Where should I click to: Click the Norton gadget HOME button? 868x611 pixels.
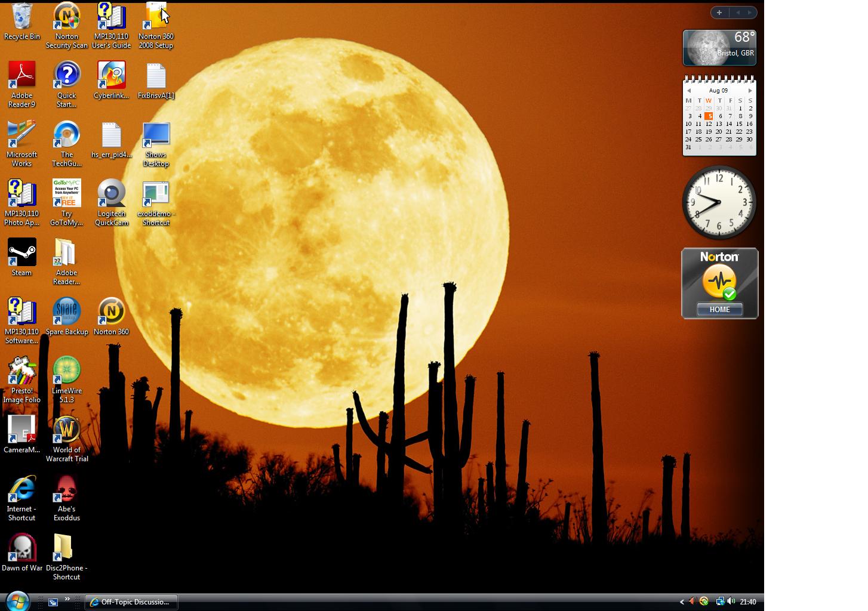(719, 309)
